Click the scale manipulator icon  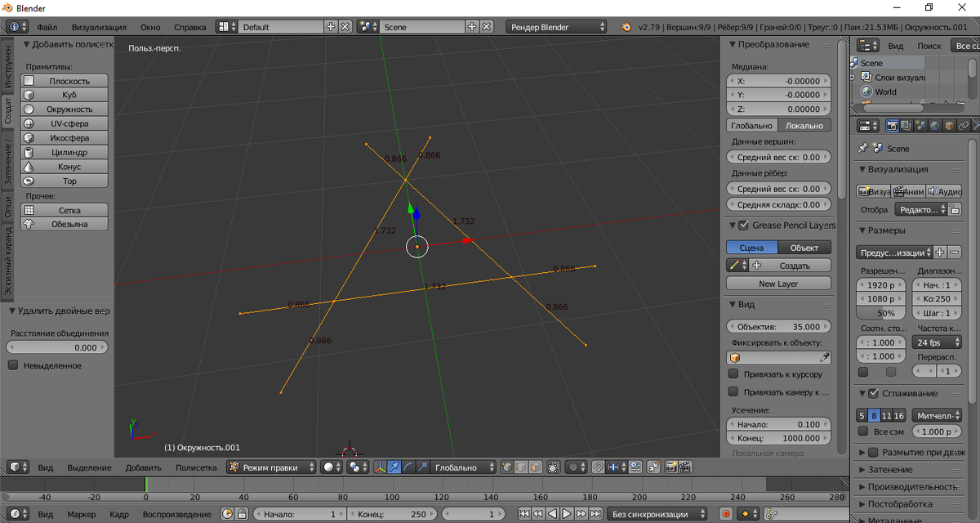[422, 467]
